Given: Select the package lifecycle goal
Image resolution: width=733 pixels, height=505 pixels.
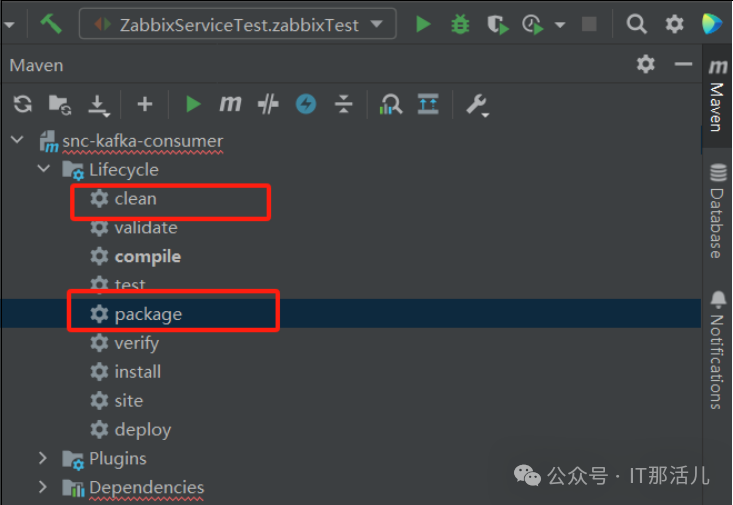Looking at the screenshot, I should (x=148, y=314).
